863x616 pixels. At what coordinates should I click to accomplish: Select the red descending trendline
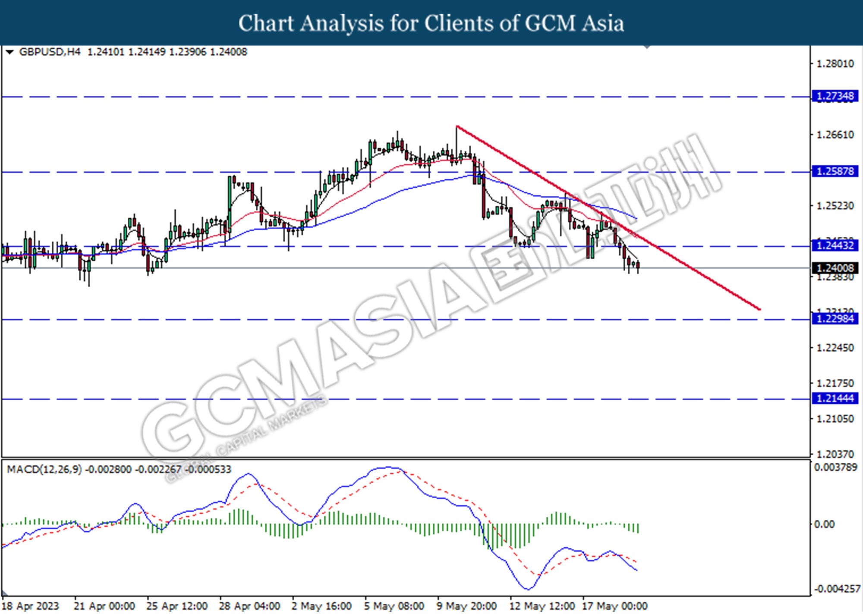[608, 218]
